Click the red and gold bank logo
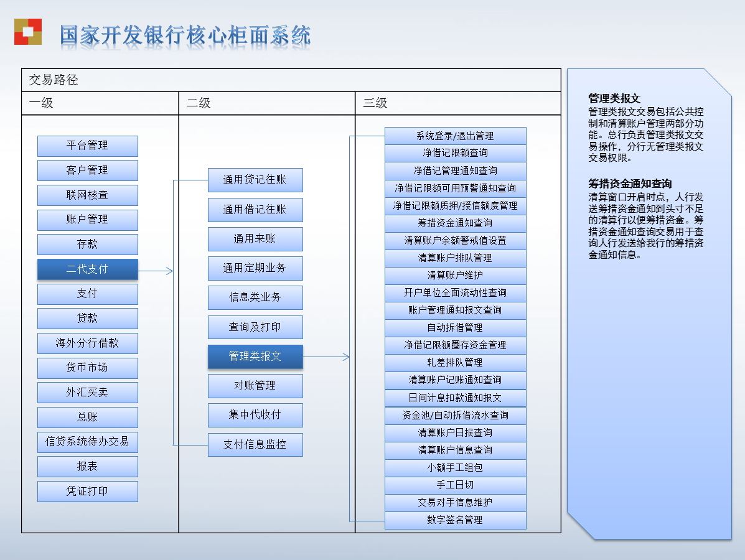The width and height of the screenshot is (745, 560). click(28, 32)
